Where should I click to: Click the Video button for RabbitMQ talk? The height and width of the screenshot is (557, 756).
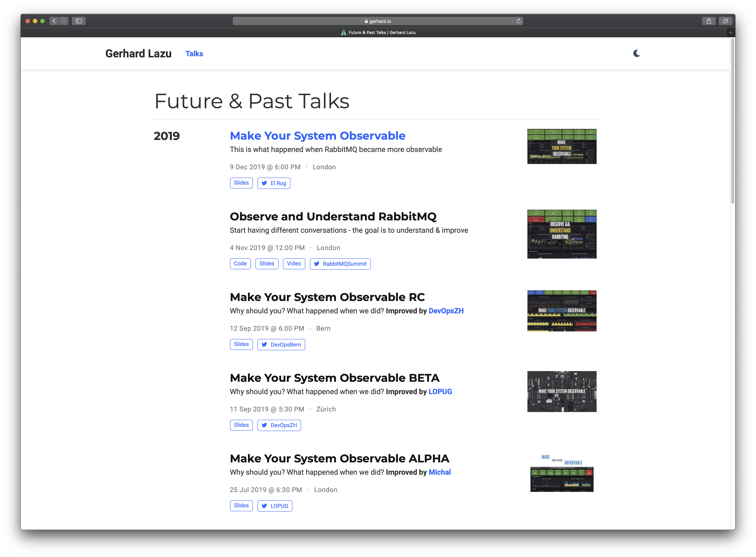pos(294,264)
